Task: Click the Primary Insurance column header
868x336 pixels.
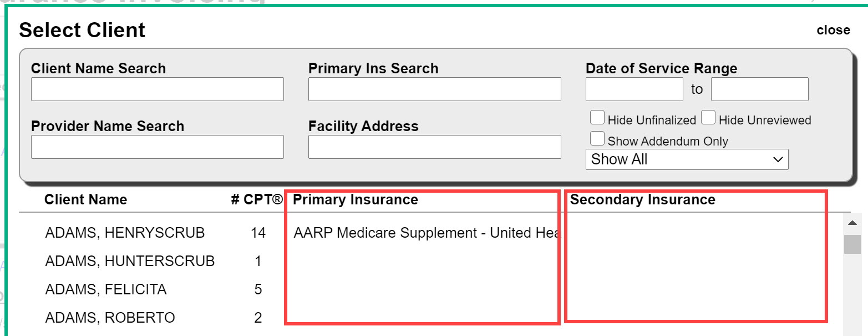Action: pos(356,199)
